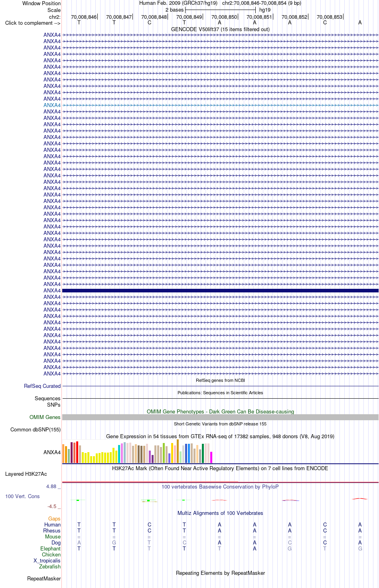
Task: Open Multiz Alignments of 100 Vertebrates title
Action: pos(220,513)
